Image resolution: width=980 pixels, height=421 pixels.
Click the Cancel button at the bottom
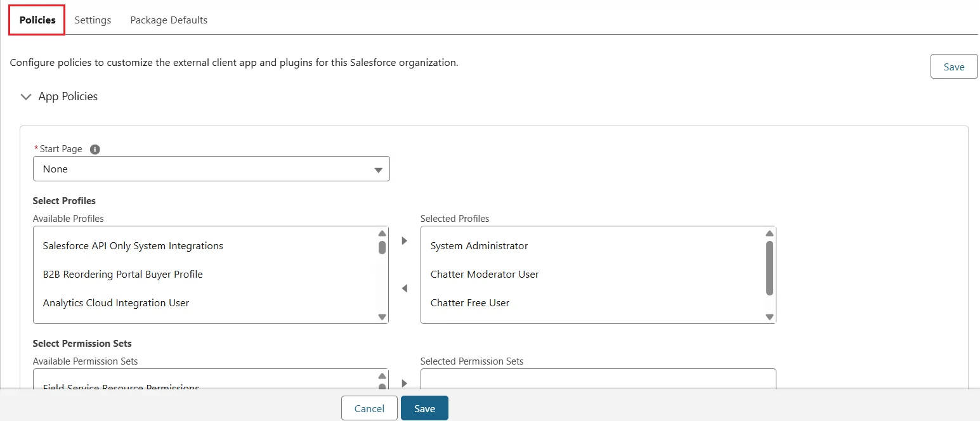(x=369, y=408)
